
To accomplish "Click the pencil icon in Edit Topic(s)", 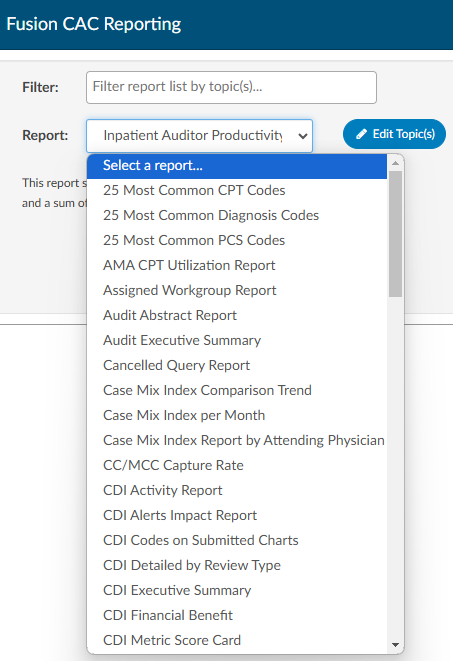I will (361, 134).
